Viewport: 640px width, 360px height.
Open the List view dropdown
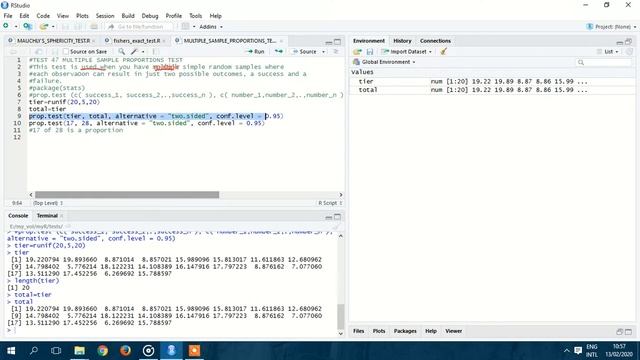point(608,52)
